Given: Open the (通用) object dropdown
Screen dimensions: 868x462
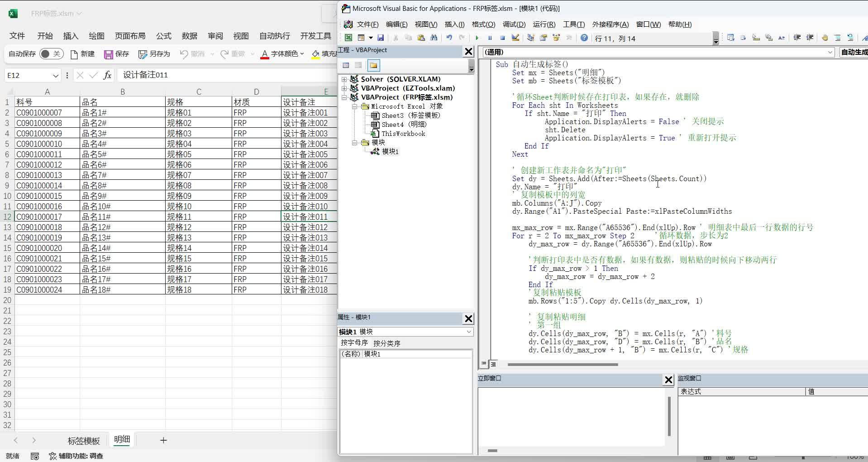Looking at the screenshot, I should (x=830, y=53).
